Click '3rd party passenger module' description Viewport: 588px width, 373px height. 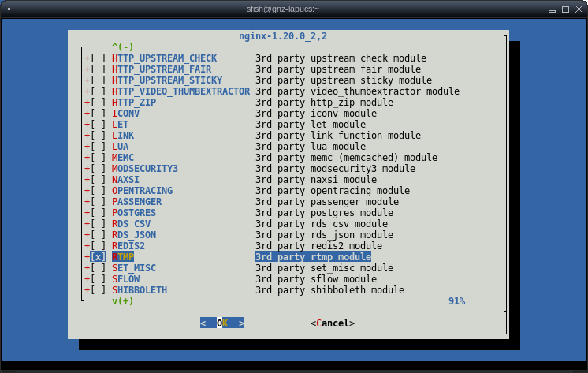pyautogui.click(x=327, y=202)
